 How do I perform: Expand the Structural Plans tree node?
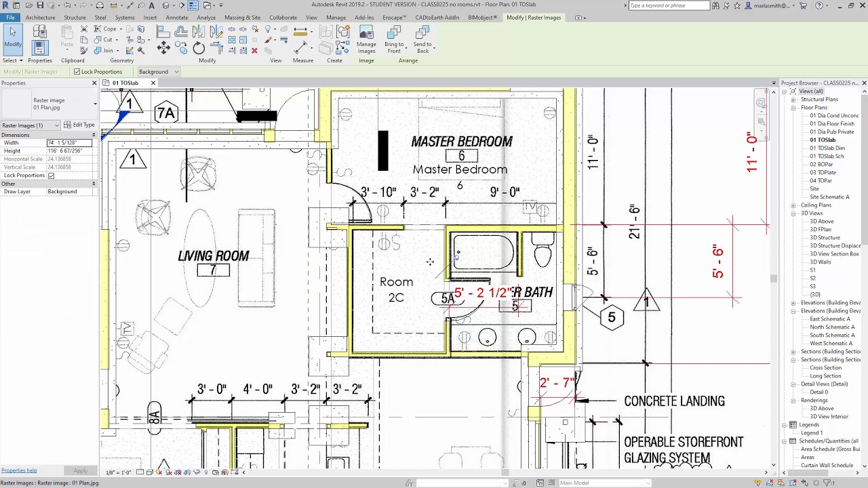(793, 100)
